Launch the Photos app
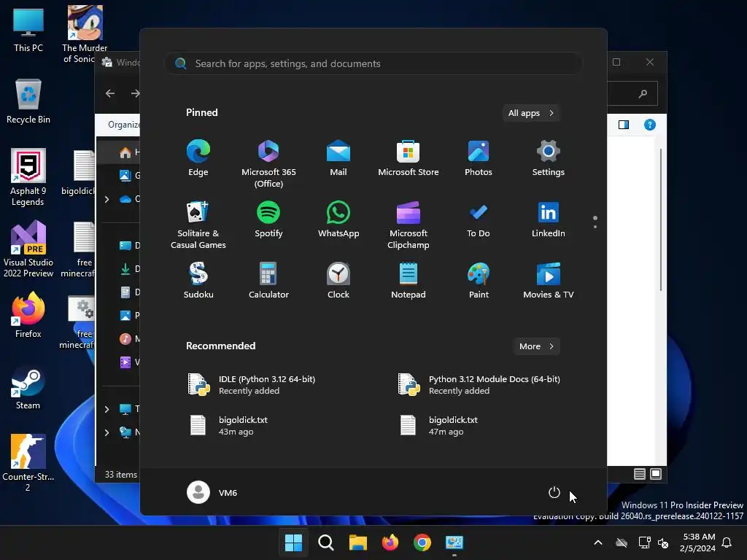This screenshot has width=747, height=560. pyautogui.click(x=479, y=158)
